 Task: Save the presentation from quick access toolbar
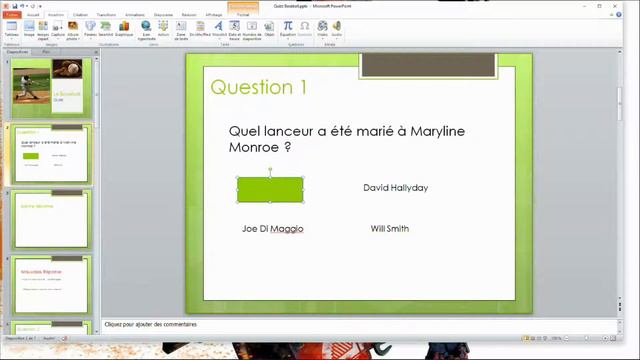tap(15, 6)
